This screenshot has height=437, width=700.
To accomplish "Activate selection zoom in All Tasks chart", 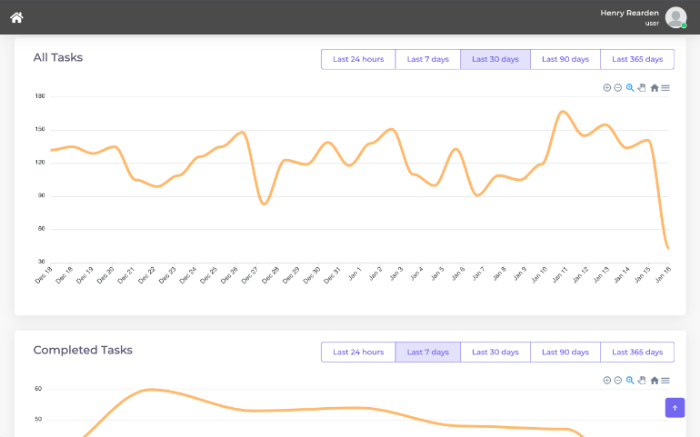I will (630, 88).
